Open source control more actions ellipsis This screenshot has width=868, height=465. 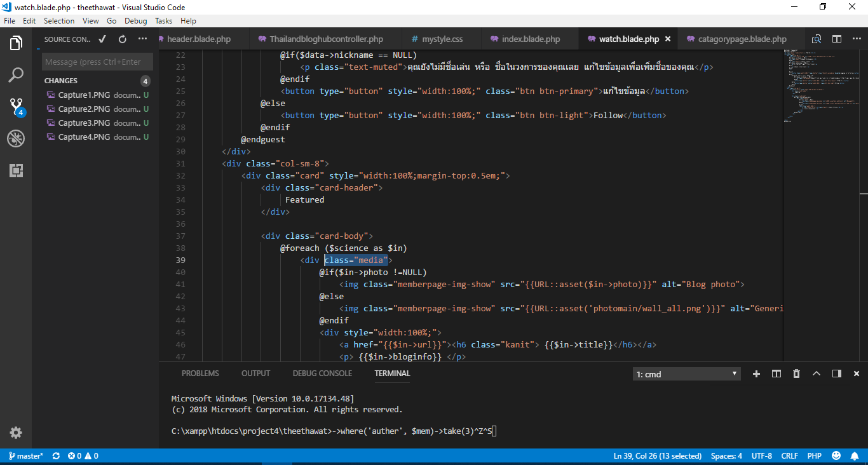pyautogui.click(x=142, y=39)
